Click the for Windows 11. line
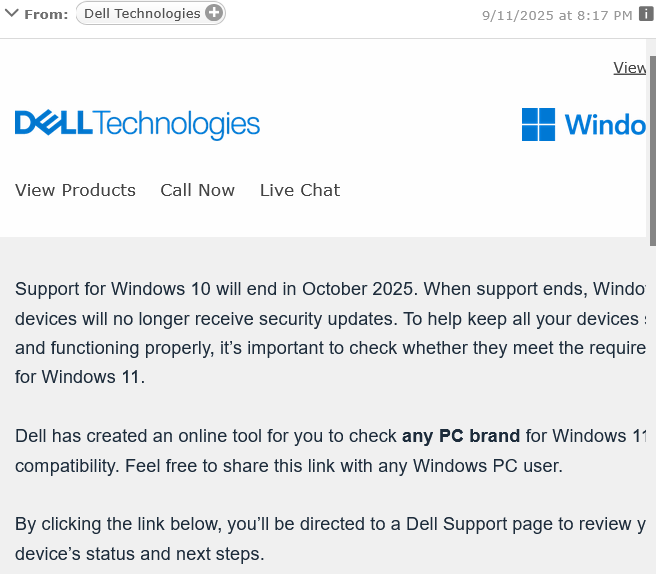The image size is (656, 574). 80,377
